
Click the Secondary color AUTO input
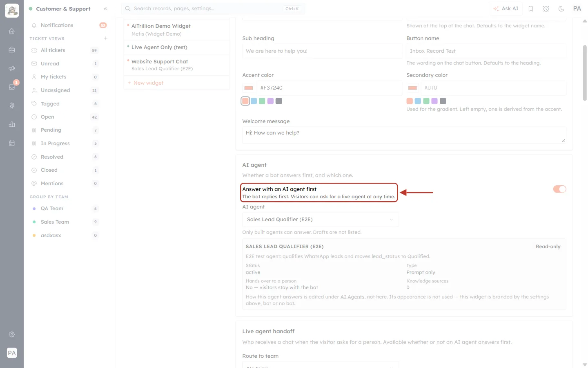[494, 88]
